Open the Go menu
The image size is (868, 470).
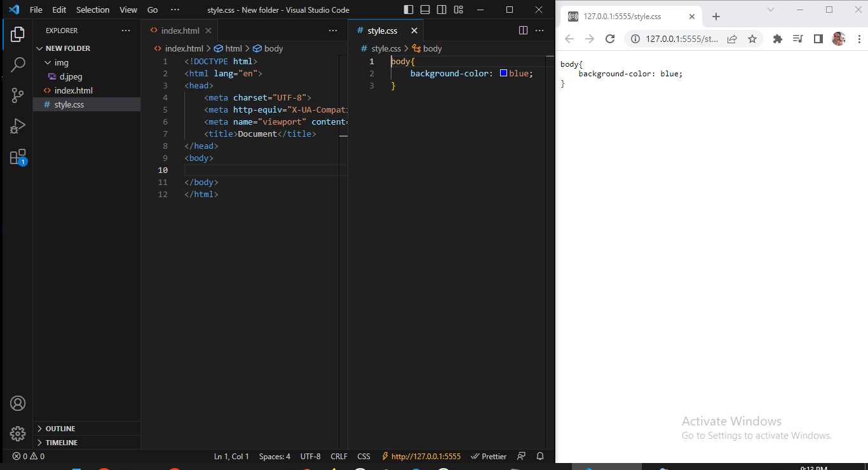pos(153,10)
